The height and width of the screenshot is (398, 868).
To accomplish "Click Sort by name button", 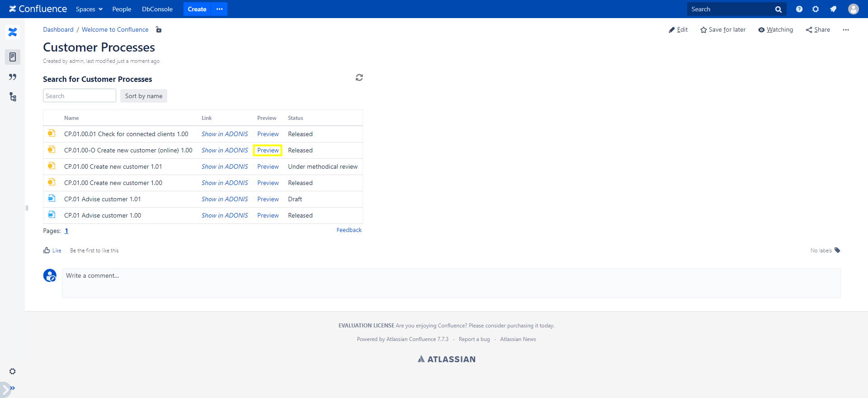I will [144, 96].
